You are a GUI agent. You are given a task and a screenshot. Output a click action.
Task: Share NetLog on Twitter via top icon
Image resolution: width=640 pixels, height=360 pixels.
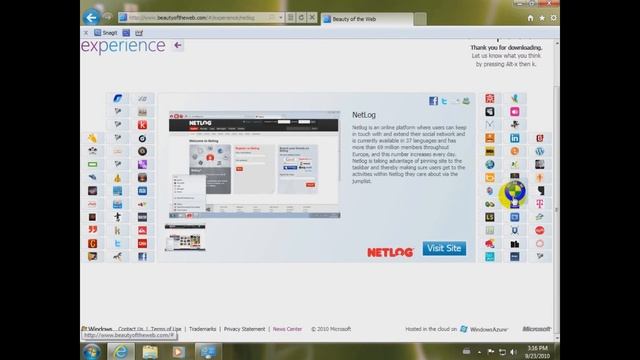click(444, 101)
